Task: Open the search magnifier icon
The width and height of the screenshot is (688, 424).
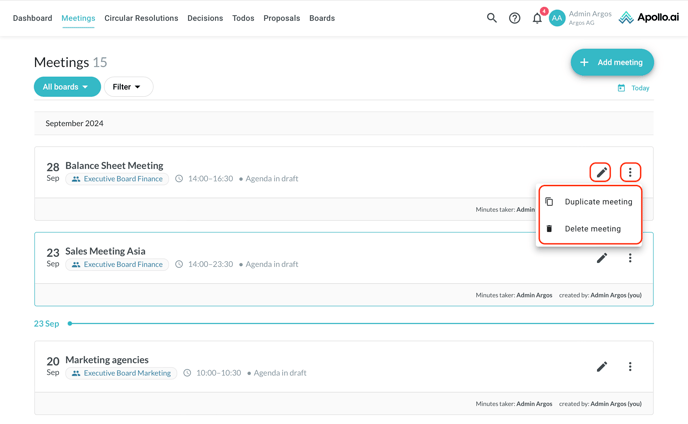Action: (x=492, y=18)
